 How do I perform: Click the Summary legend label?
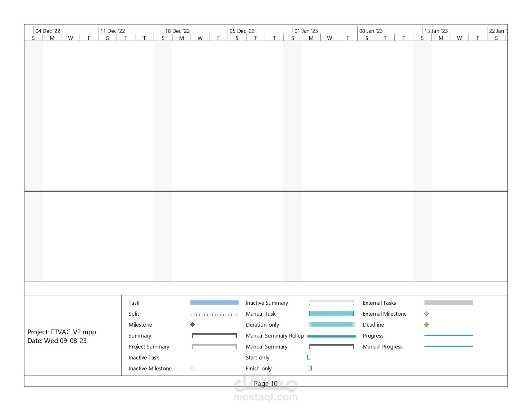click(x=140, y=336)
